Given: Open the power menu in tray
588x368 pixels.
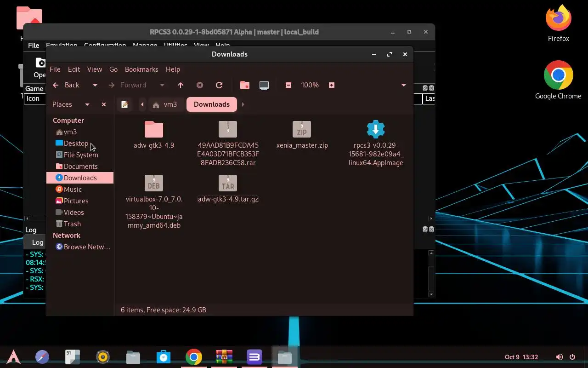Looking at the screenshot, I should click(572, 357).
